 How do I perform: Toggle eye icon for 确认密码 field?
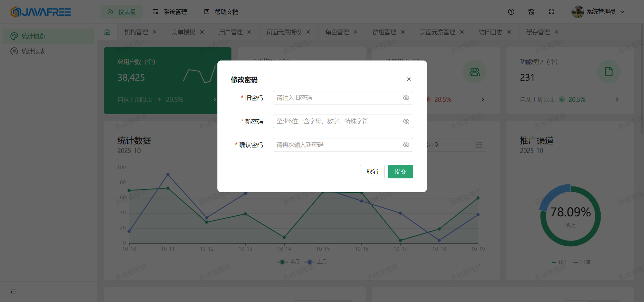click(406, 145)
